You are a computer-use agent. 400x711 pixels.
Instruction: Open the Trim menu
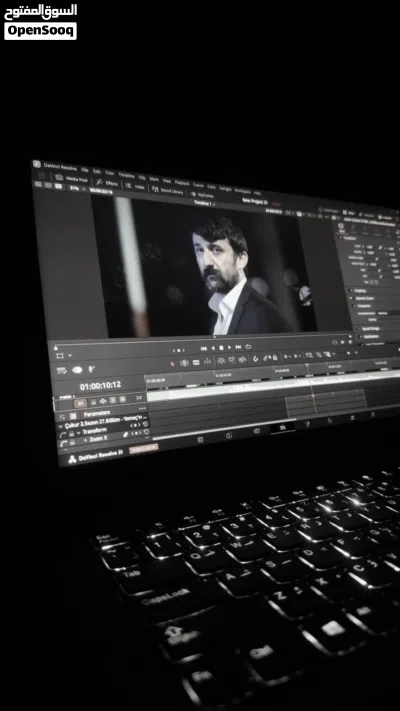tap(110, 173)
